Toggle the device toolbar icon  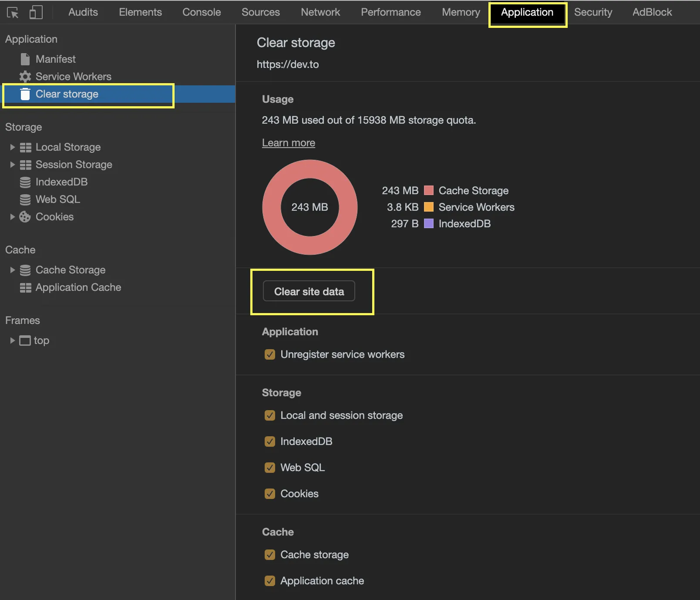36,13
